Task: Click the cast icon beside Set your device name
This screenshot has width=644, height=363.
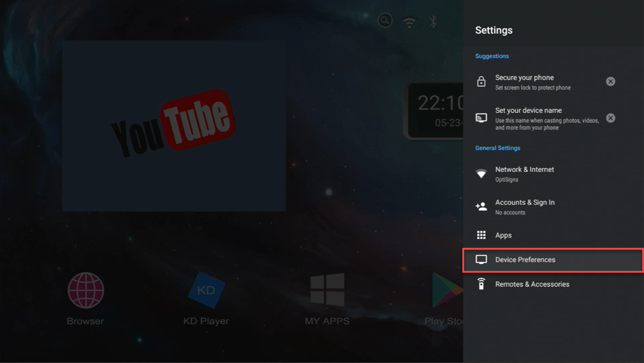Action: [481, 118]
